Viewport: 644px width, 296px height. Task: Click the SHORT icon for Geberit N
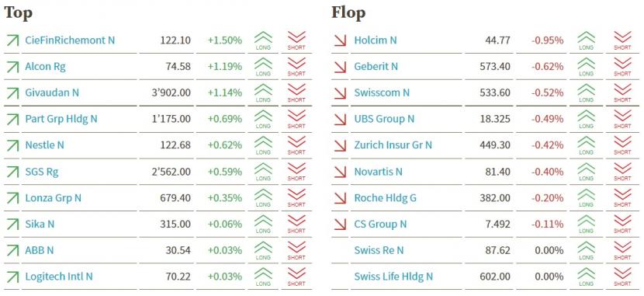pyautogui.click(x=622, y=67)
